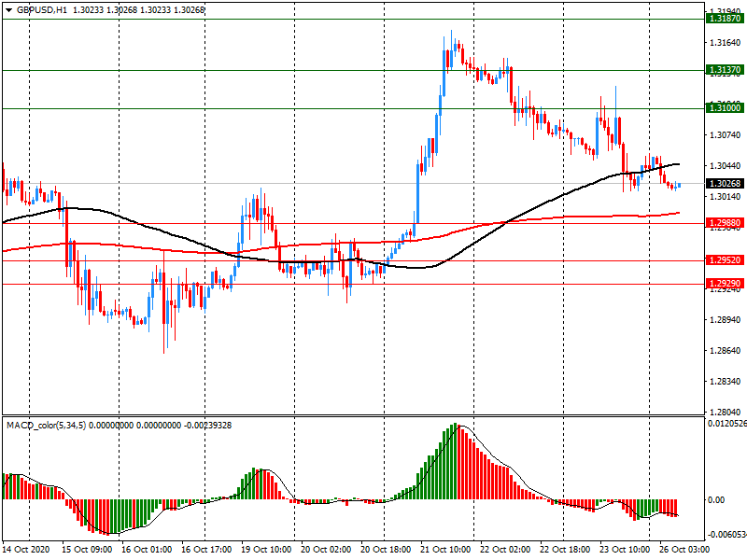Click the 1.29520 red level label
The width and height of the screenshot is (747, 560).
click(x=725, y=261)
